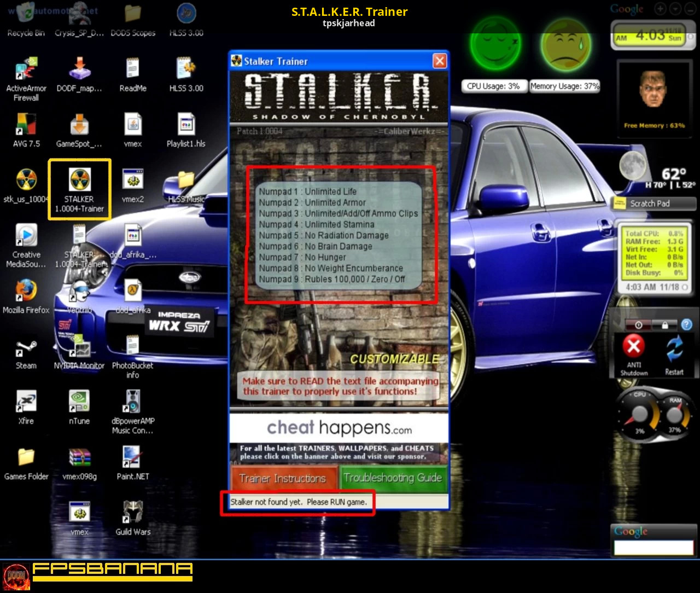700x593 pixels.
Task: Launch the ActiveArmor Firewall shortcut
Action: (x=26, y=79)
